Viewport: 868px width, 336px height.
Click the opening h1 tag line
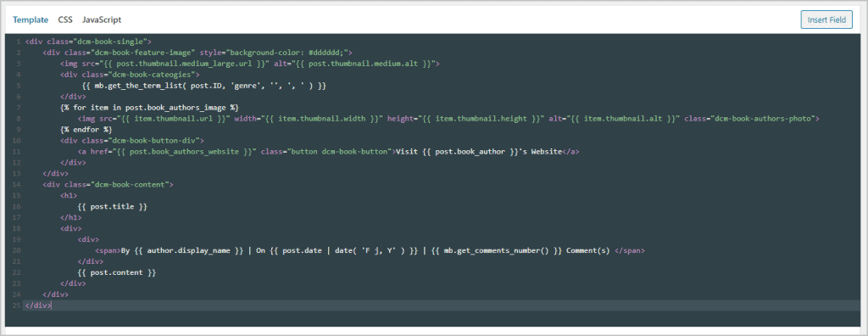tap(69, 196)
